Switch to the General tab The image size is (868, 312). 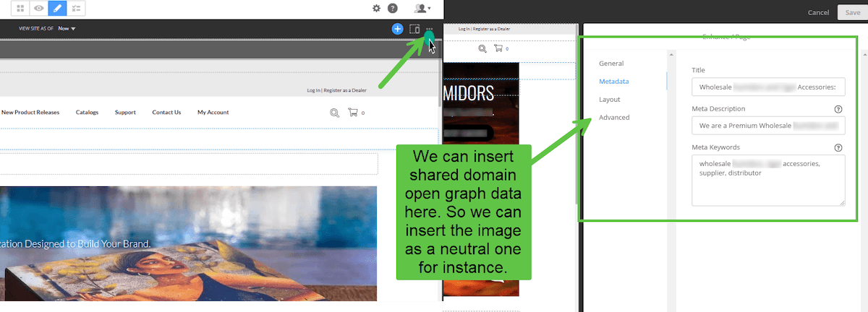611,64
